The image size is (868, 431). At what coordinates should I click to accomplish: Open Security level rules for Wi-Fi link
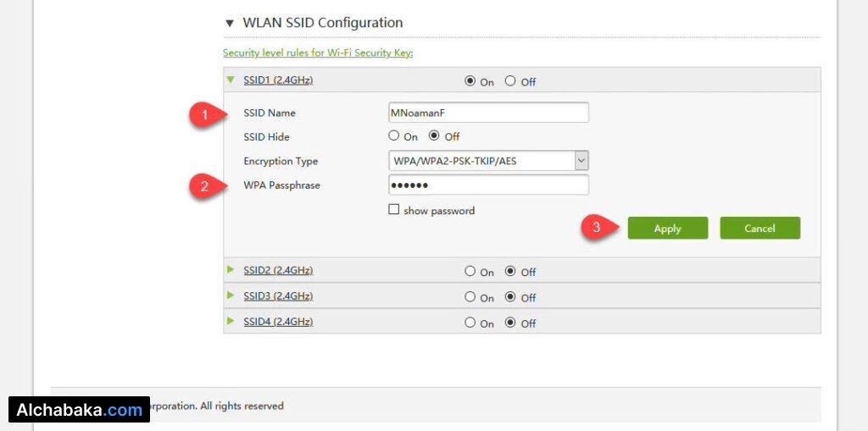(317, 52)
